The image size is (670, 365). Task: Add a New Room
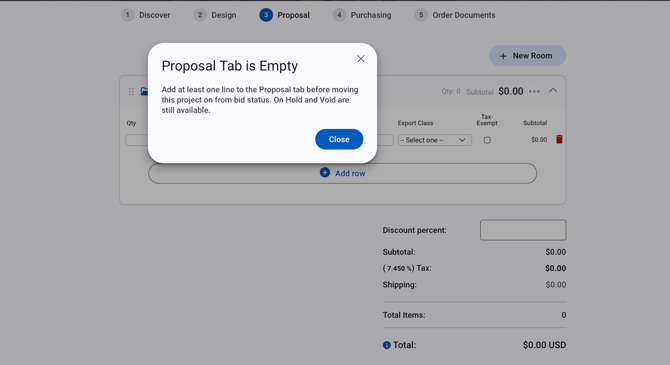point(527,56)
